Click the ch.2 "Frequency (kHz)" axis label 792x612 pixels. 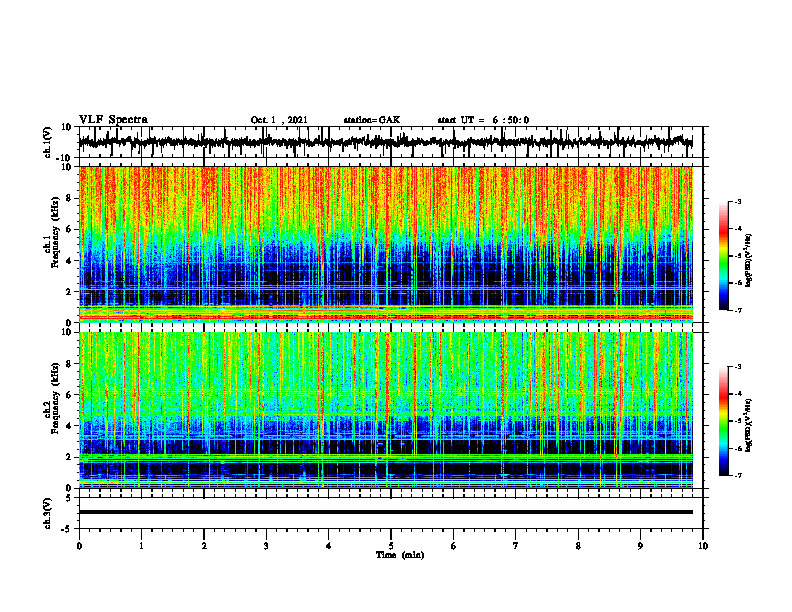click(x=56, y=398)
